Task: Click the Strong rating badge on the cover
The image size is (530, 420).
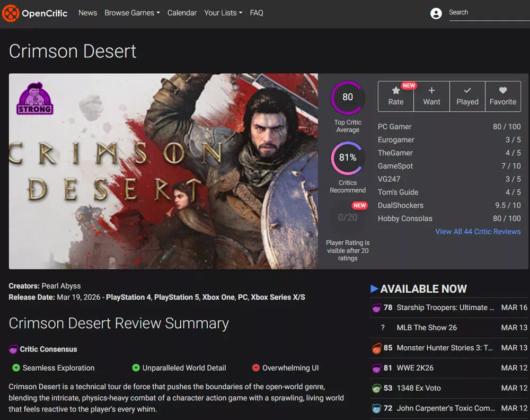Action: (35, 99)
